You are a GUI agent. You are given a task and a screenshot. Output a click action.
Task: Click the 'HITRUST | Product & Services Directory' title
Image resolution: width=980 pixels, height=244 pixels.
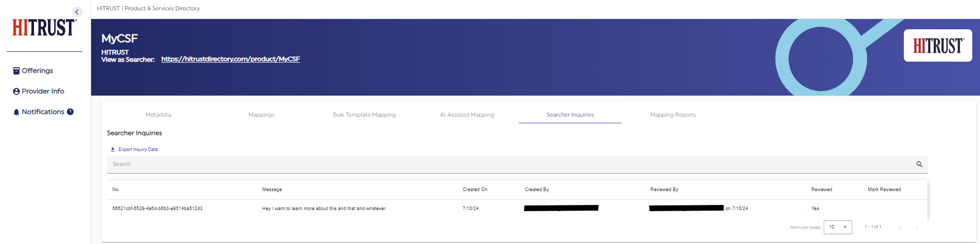pos(148,8)
